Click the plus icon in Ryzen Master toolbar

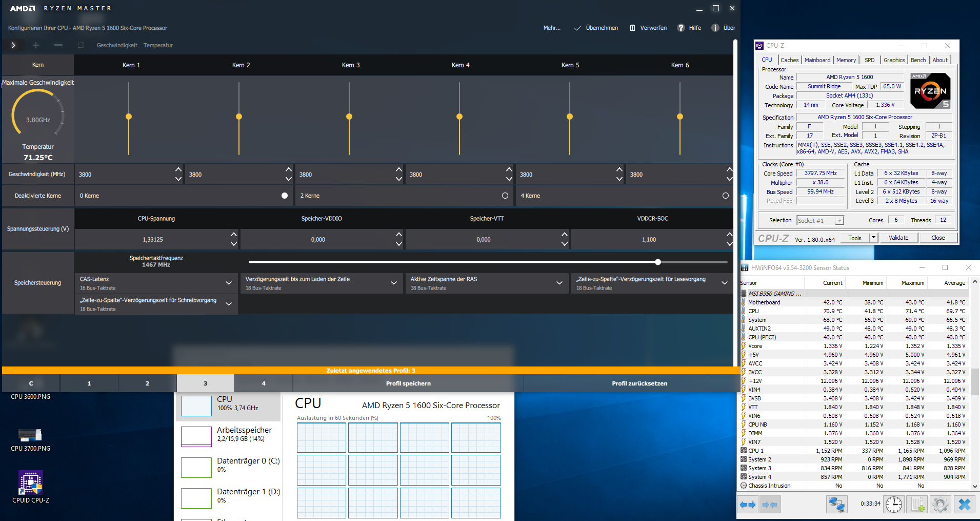click(x=36, y=45)
